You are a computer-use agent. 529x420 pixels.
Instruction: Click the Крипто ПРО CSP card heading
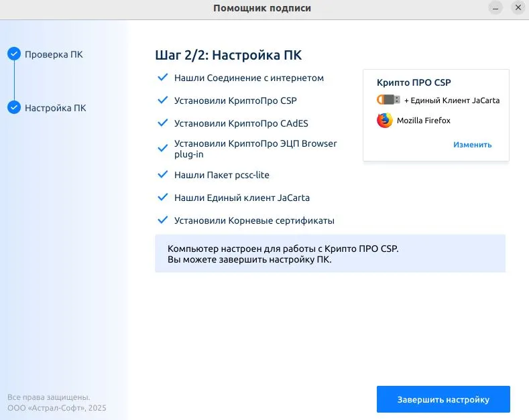pos(414,82)
